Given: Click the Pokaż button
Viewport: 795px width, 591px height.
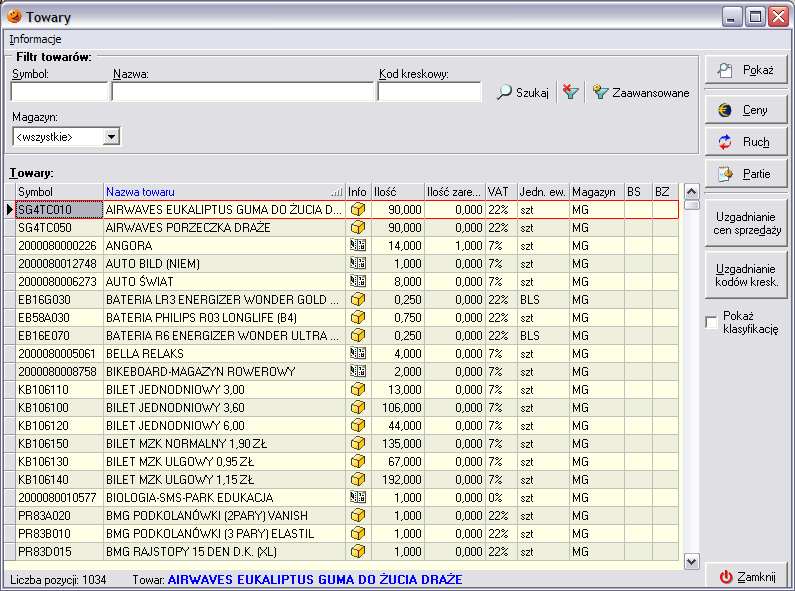Looking at the screenshot, I should tap(746, 70).
